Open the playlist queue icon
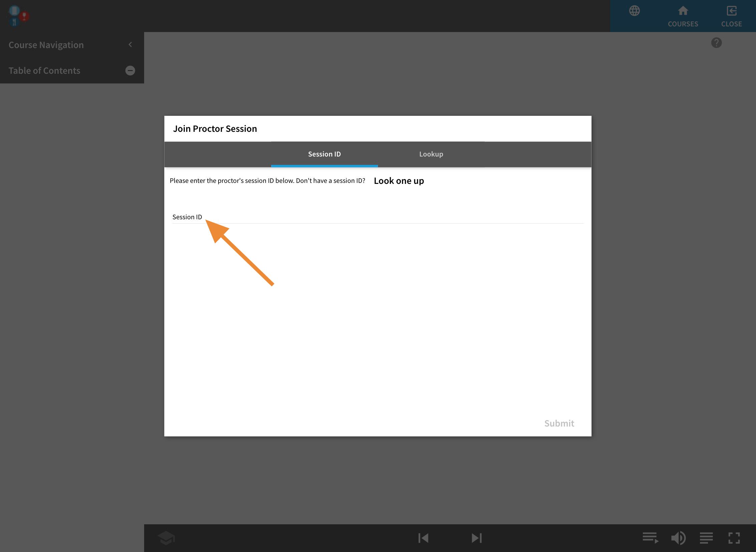The width and height of the screenshot is (756, 552). 650,538
